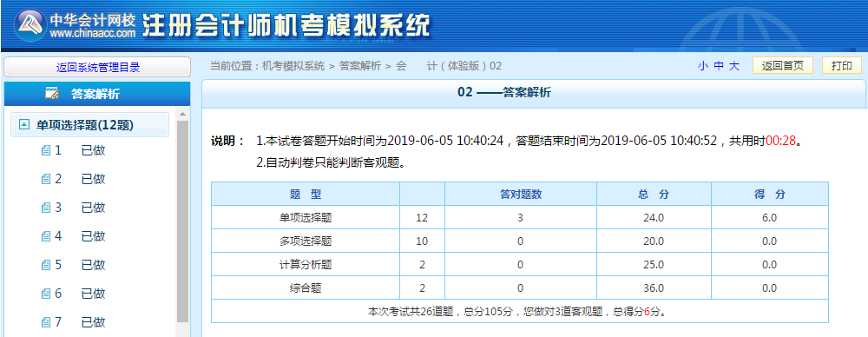Select the 单项选择题(12题) tree heading
This screenshot has width=868, height=337.
[x=85, y=125]
